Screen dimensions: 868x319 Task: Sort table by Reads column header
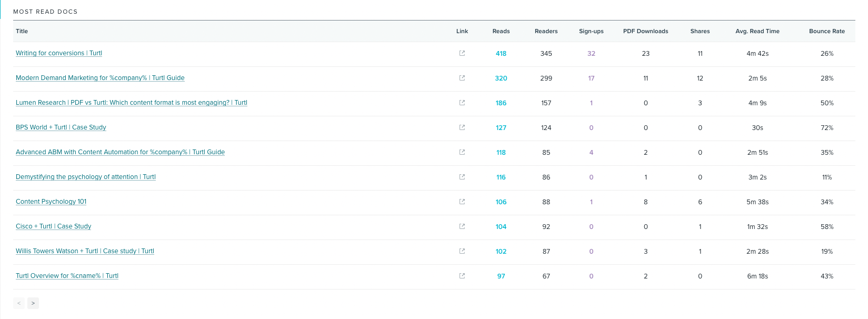[501, 31]
